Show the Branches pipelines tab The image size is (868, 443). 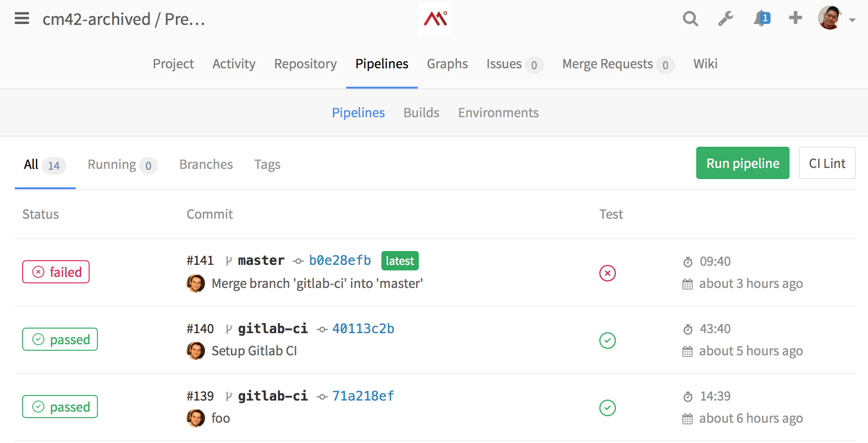(x=206, y=165)
